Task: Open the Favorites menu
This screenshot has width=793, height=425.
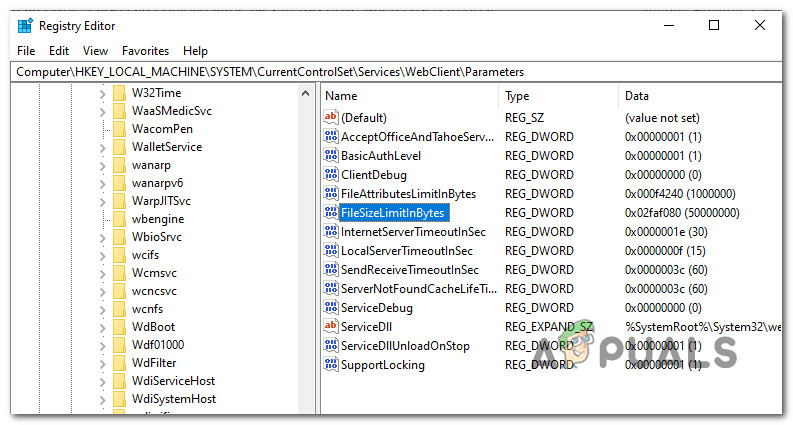Action: point(146,51)
